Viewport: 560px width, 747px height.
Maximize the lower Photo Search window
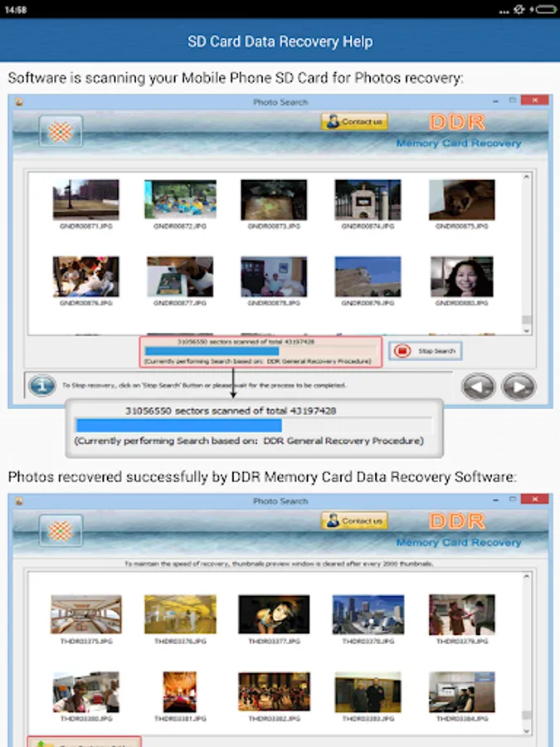(x=513, y=499)
